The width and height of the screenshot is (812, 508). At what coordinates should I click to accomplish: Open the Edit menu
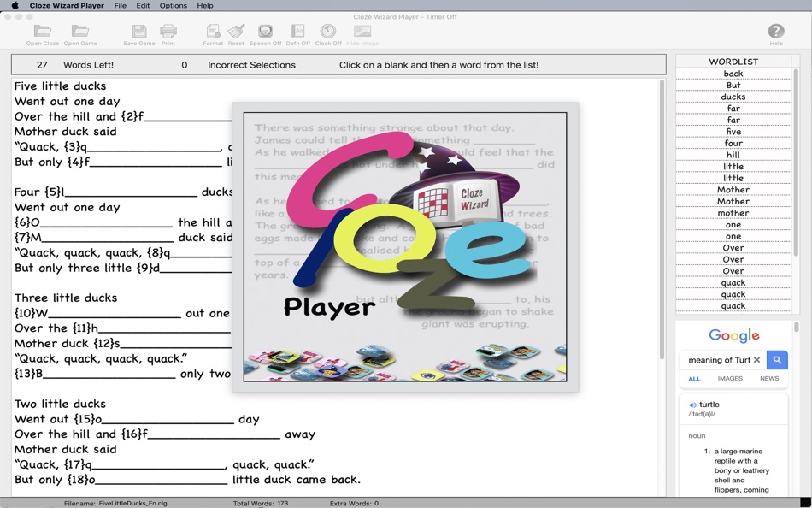143,6
